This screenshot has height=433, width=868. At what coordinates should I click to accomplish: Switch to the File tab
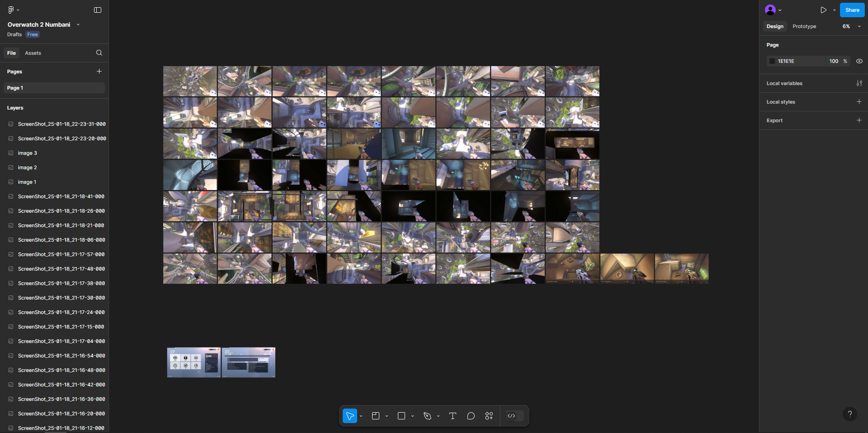coord(11,53)
